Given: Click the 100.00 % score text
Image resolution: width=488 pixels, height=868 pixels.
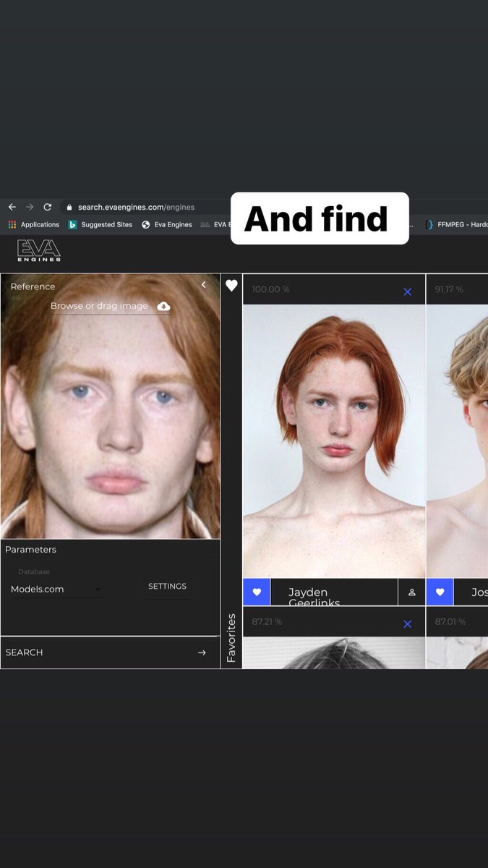Looking at the screenshot, I should (270, 289).
